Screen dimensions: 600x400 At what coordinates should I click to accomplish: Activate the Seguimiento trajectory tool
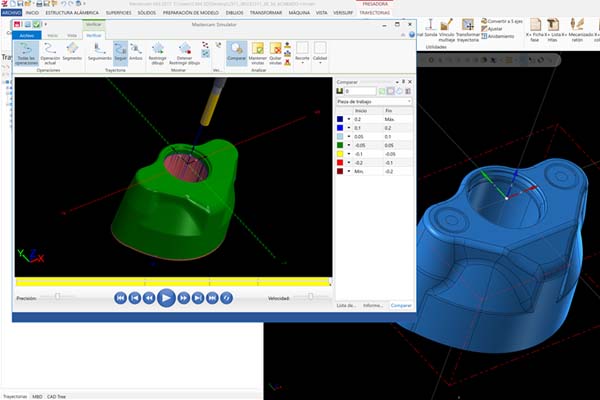coord(99,51)
